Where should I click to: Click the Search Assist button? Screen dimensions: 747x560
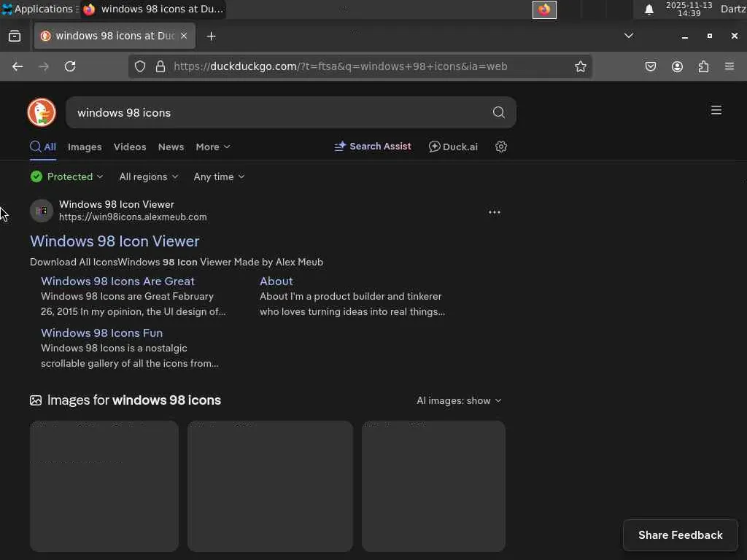tap(373, 146)
